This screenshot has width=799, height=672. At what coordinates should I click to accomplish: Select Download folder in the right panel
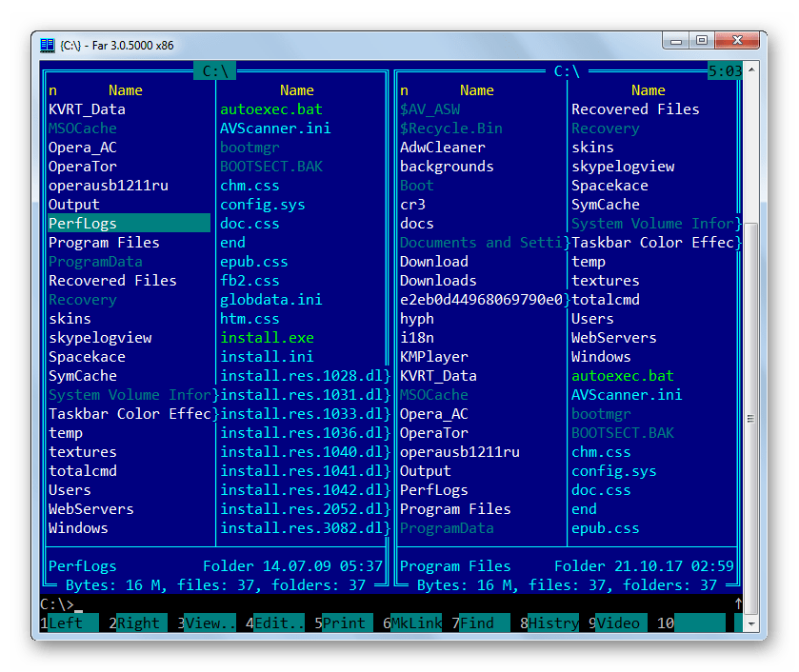point(433,262)
